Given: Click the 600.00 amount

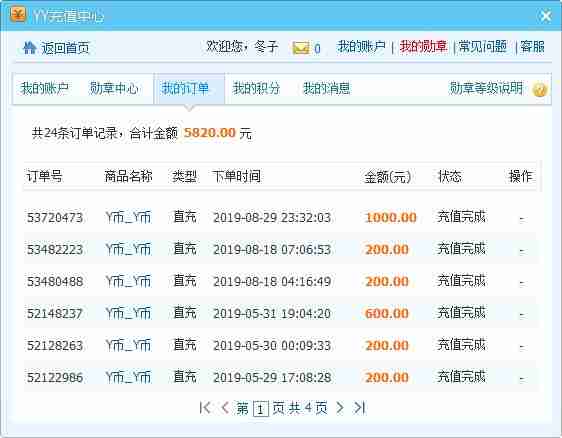Looking at the screenshot, I should [387, 314].
